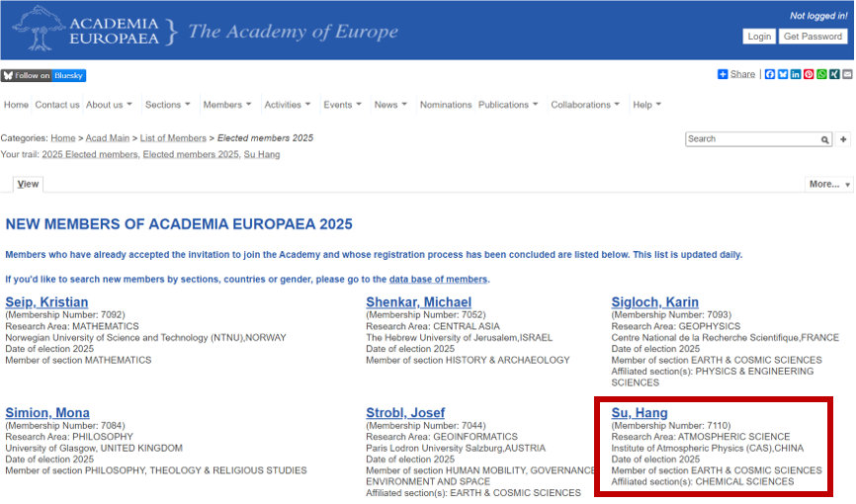Open Su, Hang member profile
856x504 pixels.
(640, 413)
